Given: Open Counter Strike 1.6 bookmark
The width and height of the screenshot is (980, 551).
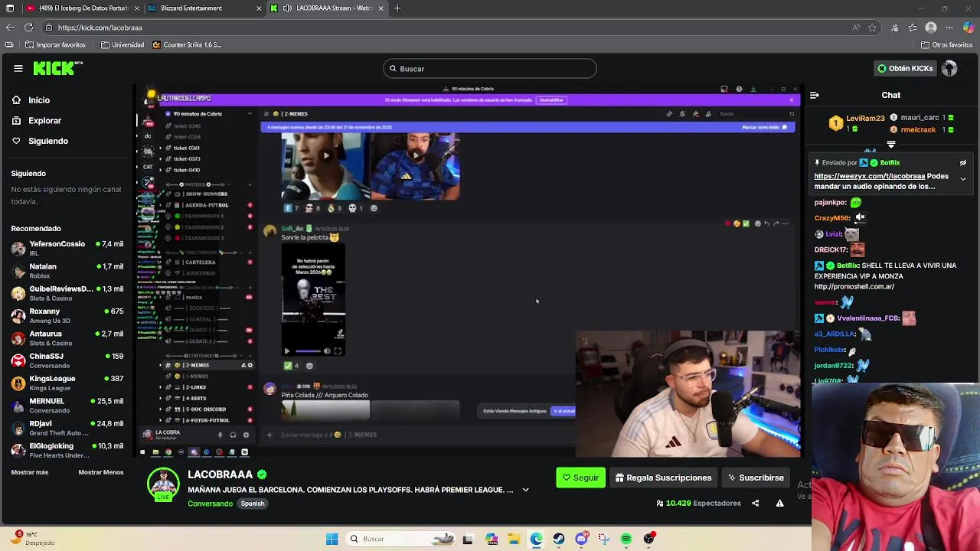Looking at the screenshot, I should coord(187,44).
